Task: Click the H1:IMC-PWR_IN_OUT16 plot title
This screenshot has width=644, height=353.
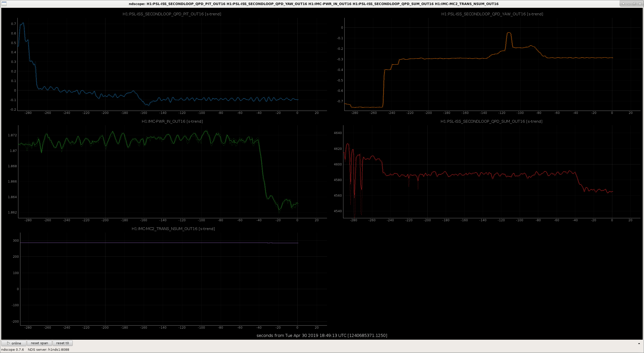Action: coord(172,121)
